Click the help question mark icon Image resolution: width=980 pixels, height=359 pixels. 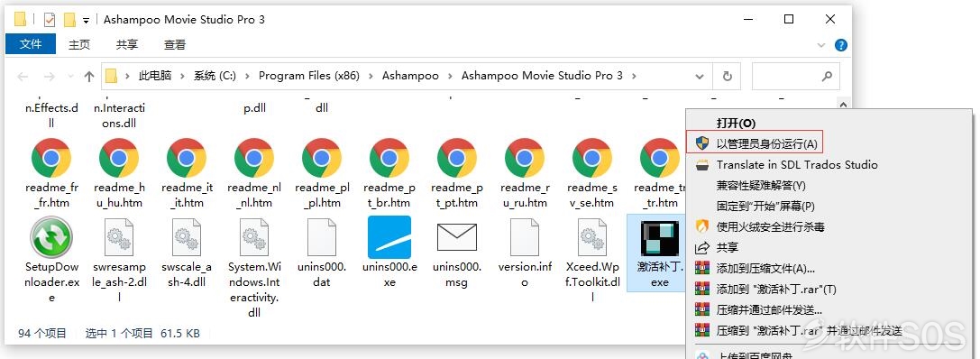tap(841, 45)
